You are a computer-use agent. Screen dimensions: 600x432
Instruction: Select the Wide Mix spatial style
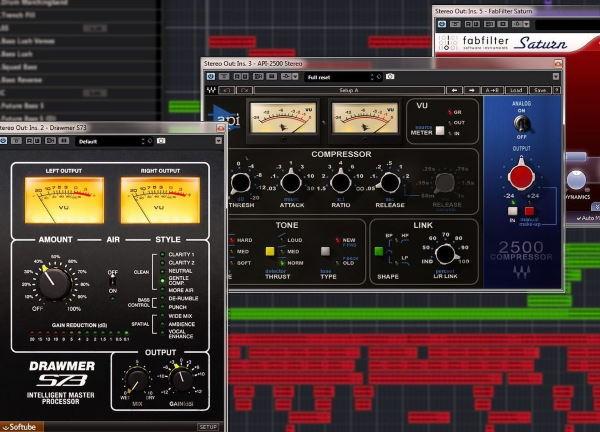180,316
